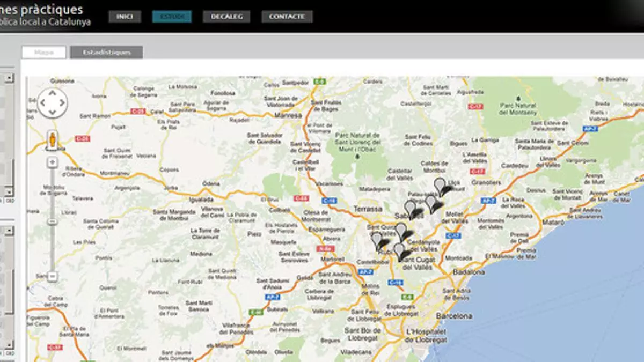Open the DECALEG page

tap(226, 17)
